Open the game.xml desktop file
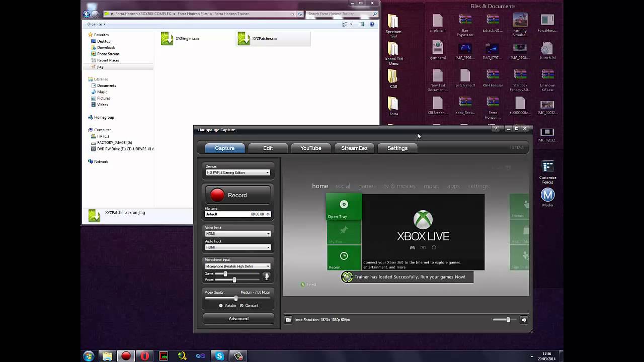644x362 pixels. click(x=438, y=50)
